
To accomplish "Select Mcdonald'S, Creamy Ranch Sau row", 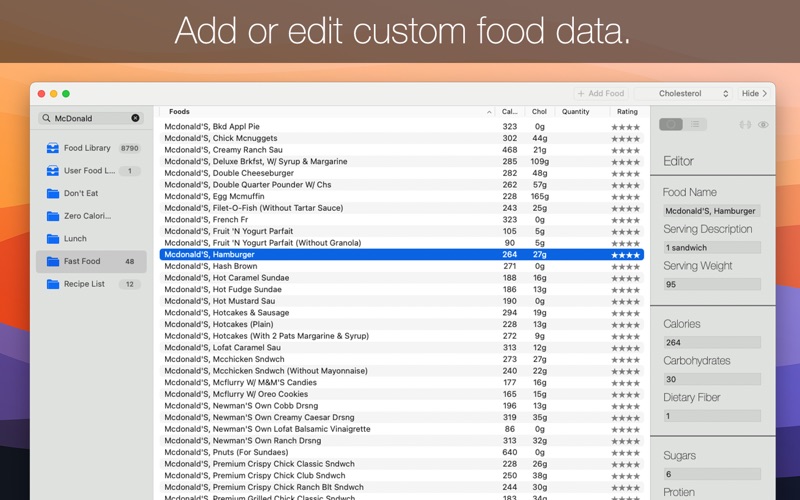I will point(402,150).
